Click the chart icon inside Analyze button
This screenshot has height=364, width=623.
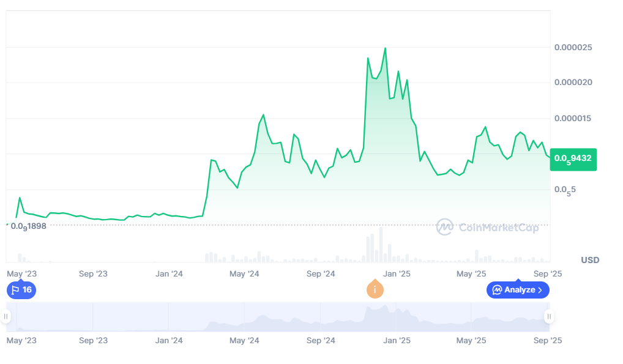coord(497,290)
